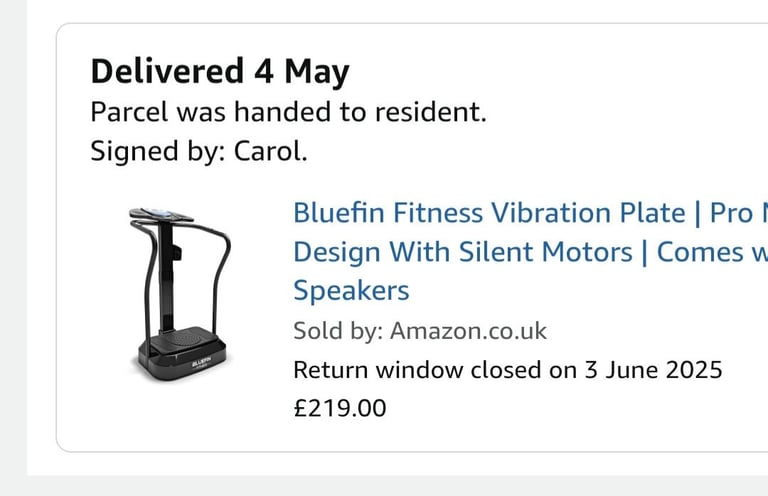Viewport: 768px width, 496px height.
Task: Click the Bluefin logo on machine base
Action: click(201, 364)
